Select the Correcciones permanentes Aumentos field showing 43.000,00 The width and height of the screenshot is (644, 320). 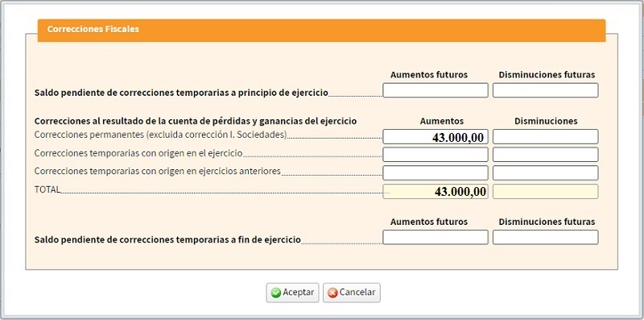(436, 136)
